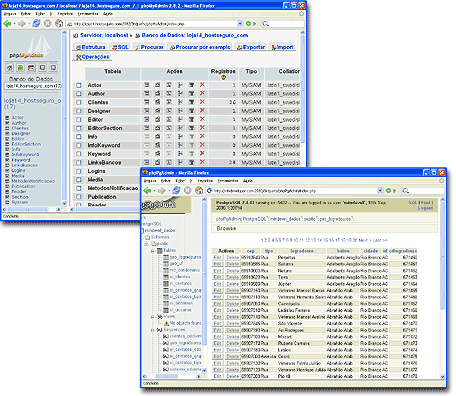Click Delete link for Saturno row
The height and width of the screenshot is (396, 456).
point(233,264)
